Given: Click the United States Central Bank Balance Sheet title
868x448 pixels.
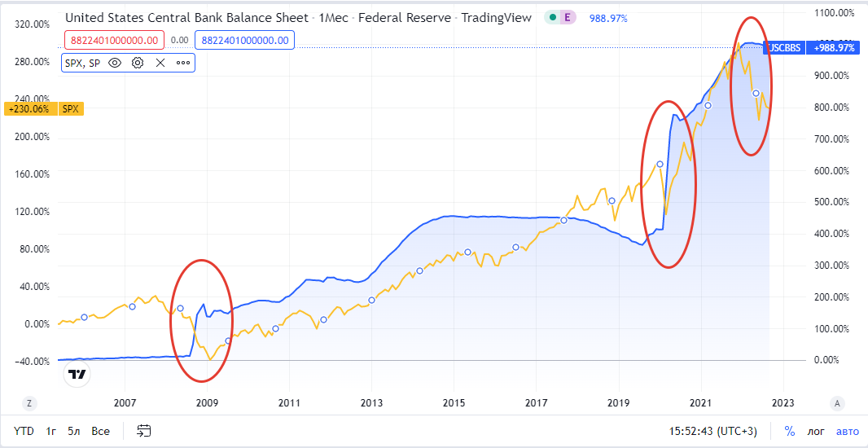Looking at the screenshot, I should [186, 18].
